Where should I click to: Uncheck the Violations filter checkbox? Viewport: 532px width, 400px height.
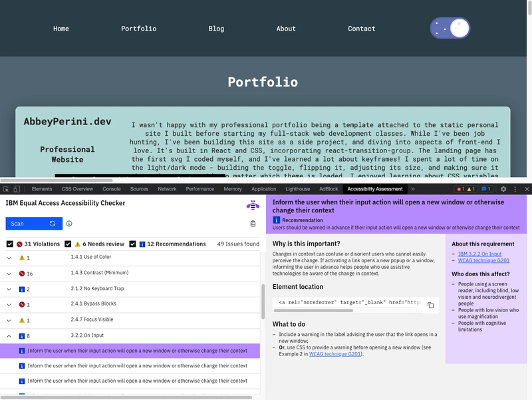click(10, 243)
